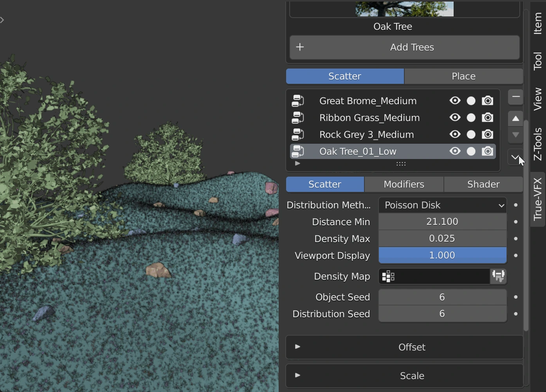This screenshot has height=392, width=546.
Task: Open the Shader tab
Action: click(483, 184)
